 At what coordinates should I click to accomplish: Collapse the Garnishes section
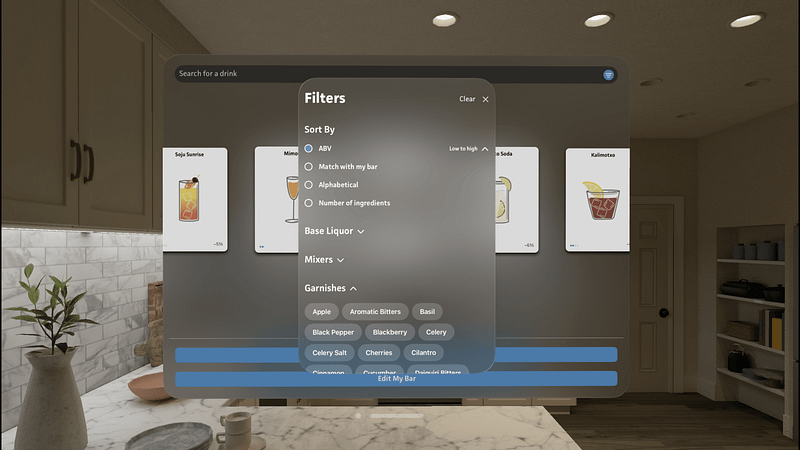[330, 288]
